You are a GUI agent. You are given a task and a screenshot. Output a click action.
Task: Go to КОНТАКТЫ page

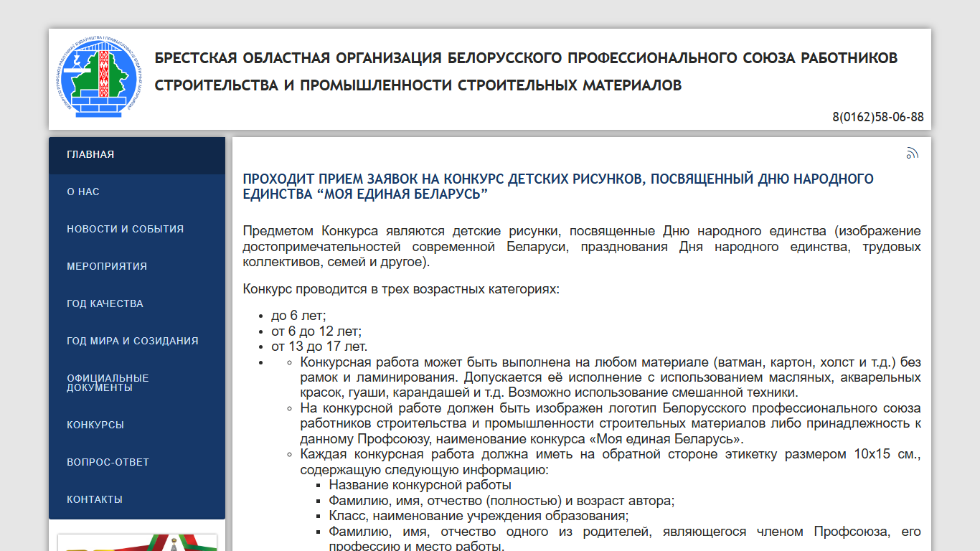137,500
